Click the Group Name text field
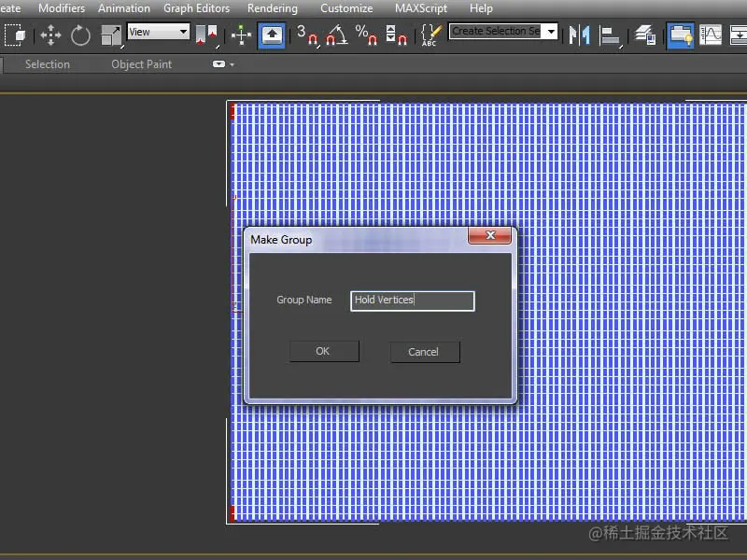747x560 pixels. click(x=413, y=301)
